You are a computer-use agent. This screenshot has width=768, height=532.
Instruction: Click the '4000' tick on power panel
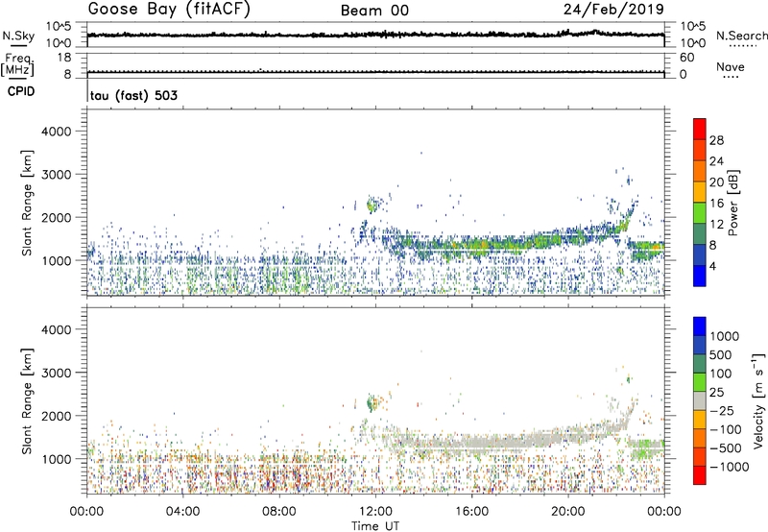[56, 132]
